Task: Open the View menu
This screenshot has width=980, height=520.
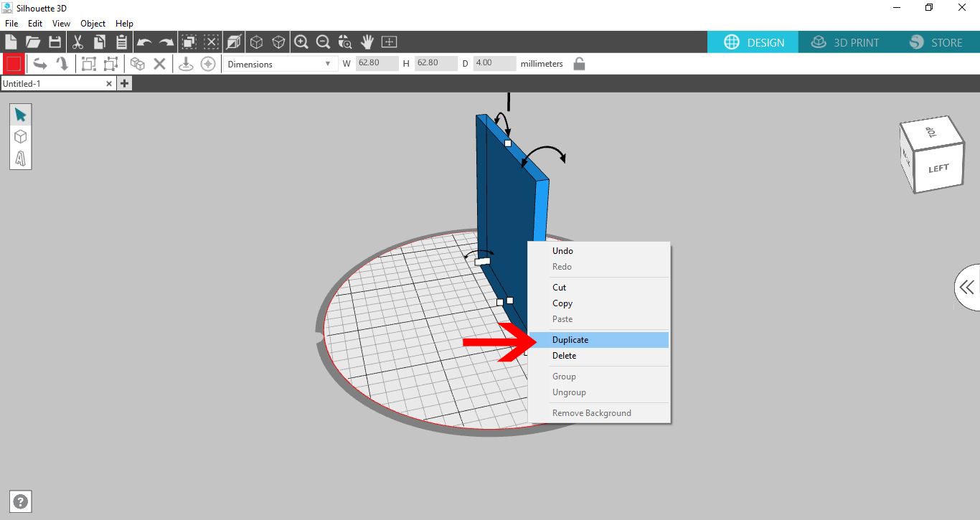Action: [61, 24]
